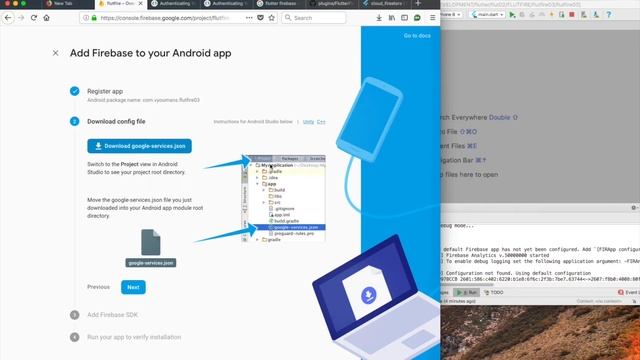
Task: Click the red Stop button in the IDE toolbar
Action: [572, 15]
